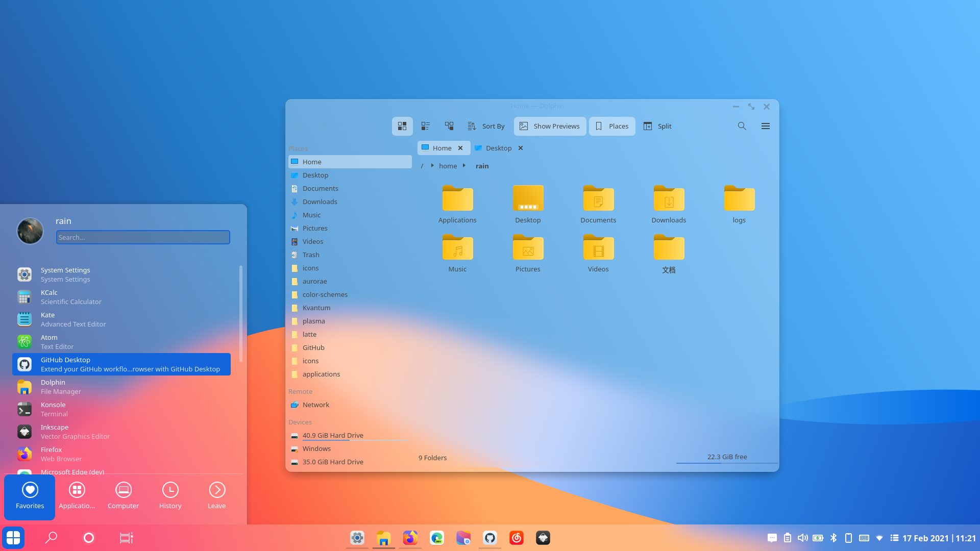This screenshot has width=980, height=551.
Task: Toggle the Show Previews button
Action: [550, 126]
